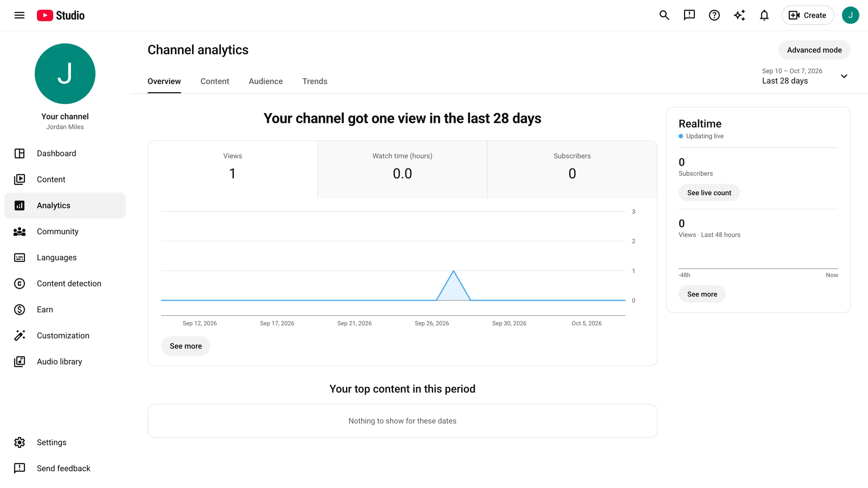The width and height of the screenshot is (868, 488).
Task: Click the Create button
Action: [807, 15]
